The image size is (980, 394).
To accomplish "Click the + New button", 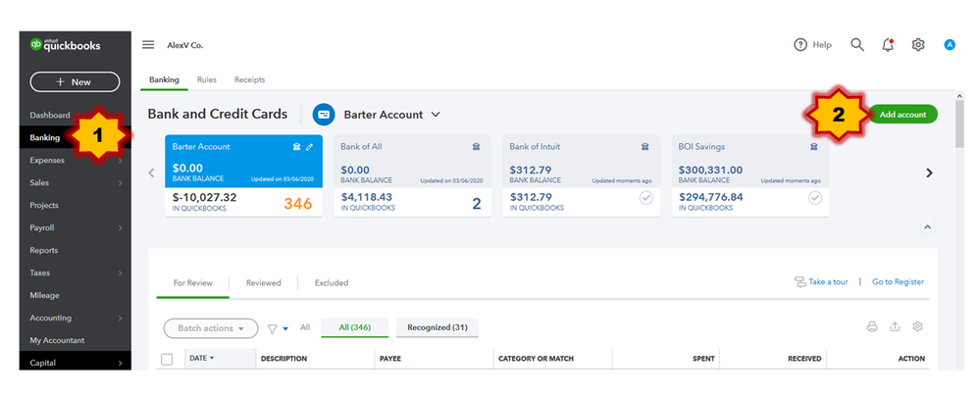I will click(x=75, y=81).
